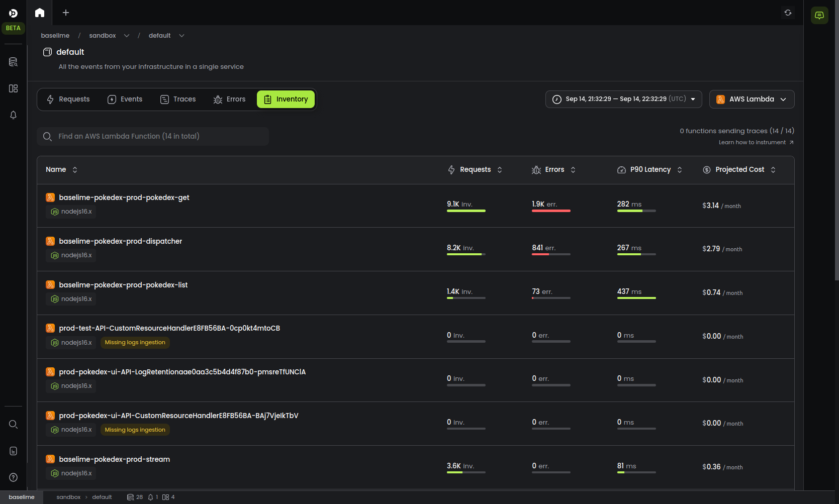Image resolution: width=839 pixels, height=504 pixels.
Task: Click the 1.9K err. error bar
Action: click(551, 211)
